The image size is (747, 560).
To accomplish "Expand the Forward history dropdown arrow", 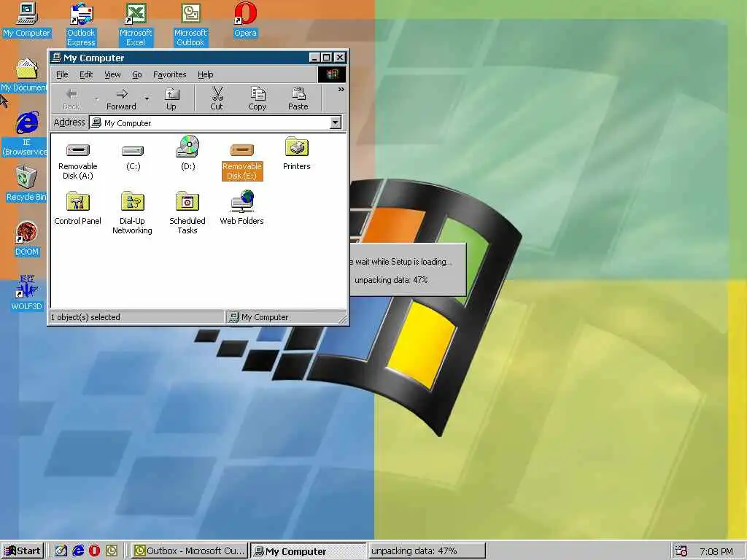I will point(147,99).
